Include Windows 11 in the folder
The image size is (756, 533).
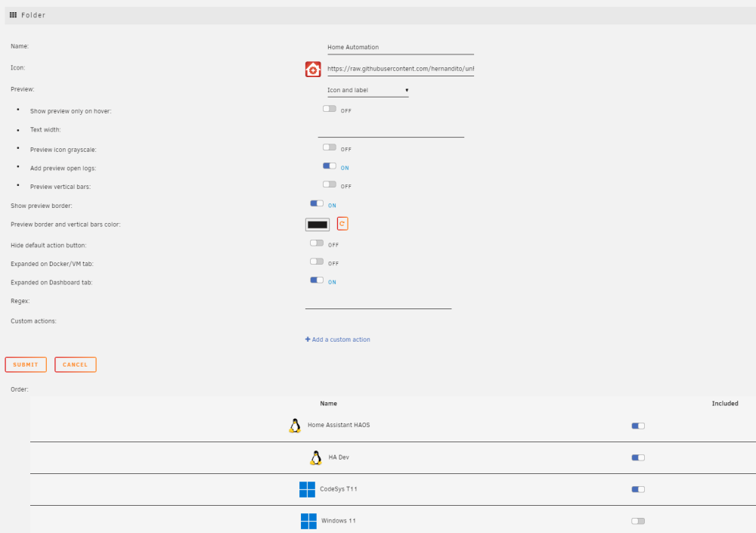click(x=638, y=521)
